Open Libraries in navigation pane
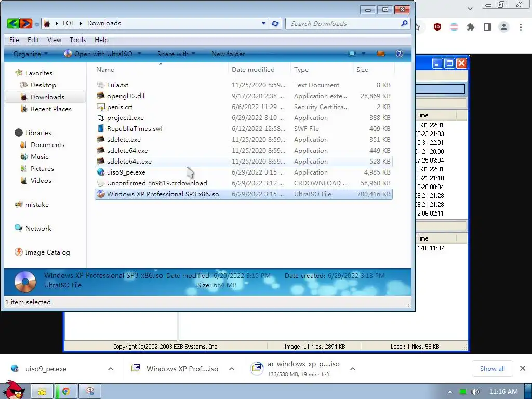The image size is (532, 399). point(33,132)
